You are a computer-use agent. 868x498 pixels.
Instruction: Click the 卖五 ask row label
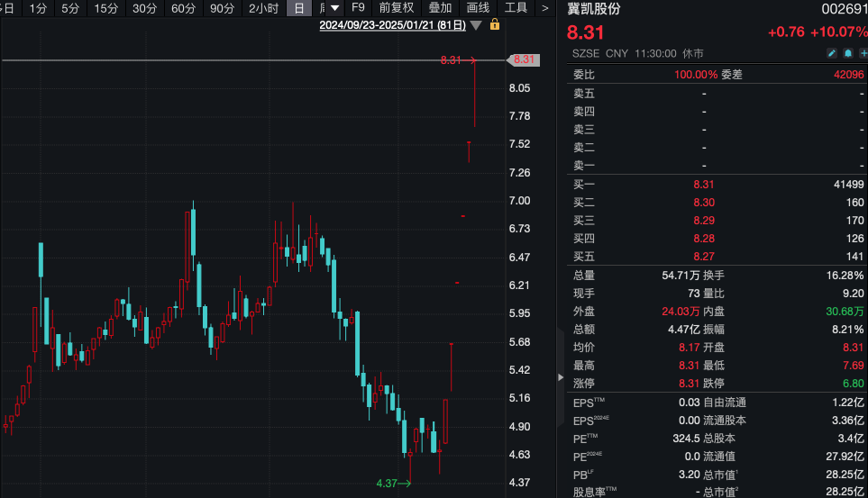point(584,94)
